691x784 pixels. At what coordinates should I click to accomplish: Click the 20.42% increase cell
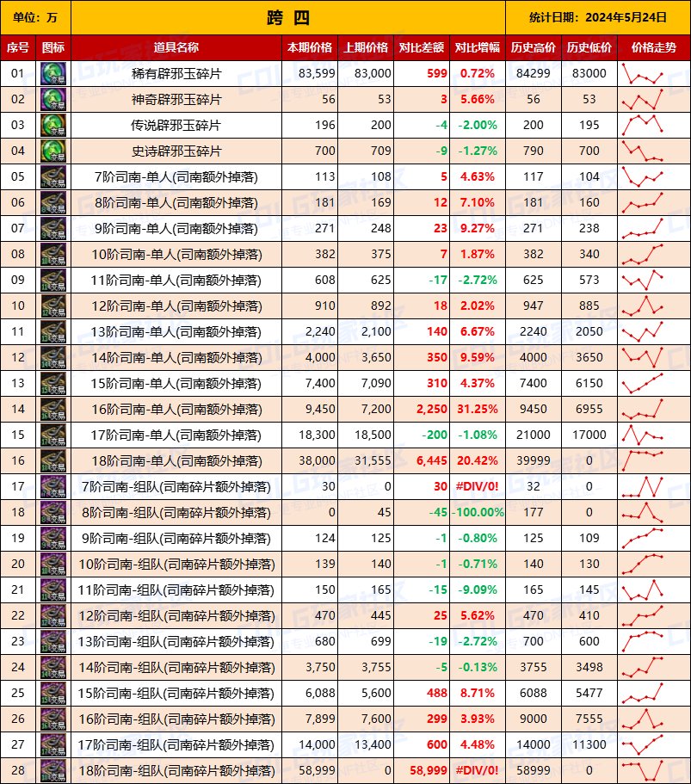(478, 461)
